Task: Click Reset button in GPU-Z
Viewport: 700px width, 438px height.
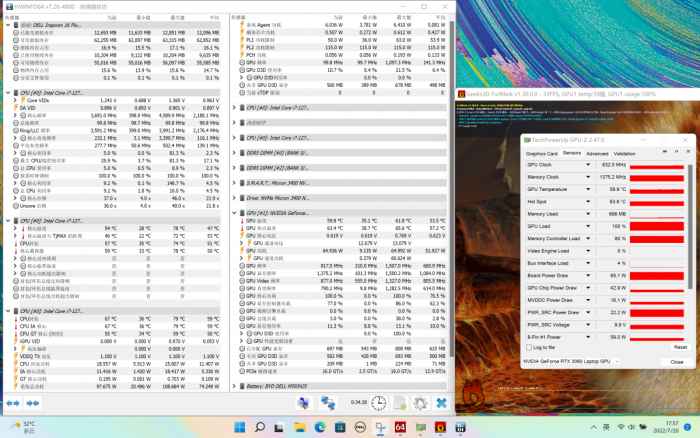Action: tap(680, 347)
